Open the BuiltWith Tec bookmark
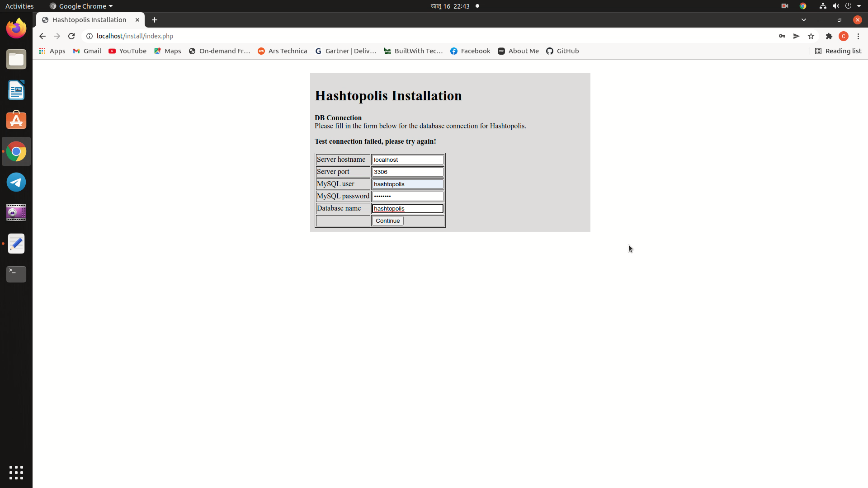This screenshot has width=868, height=488. pyautogui.click(x=414, y=51)
